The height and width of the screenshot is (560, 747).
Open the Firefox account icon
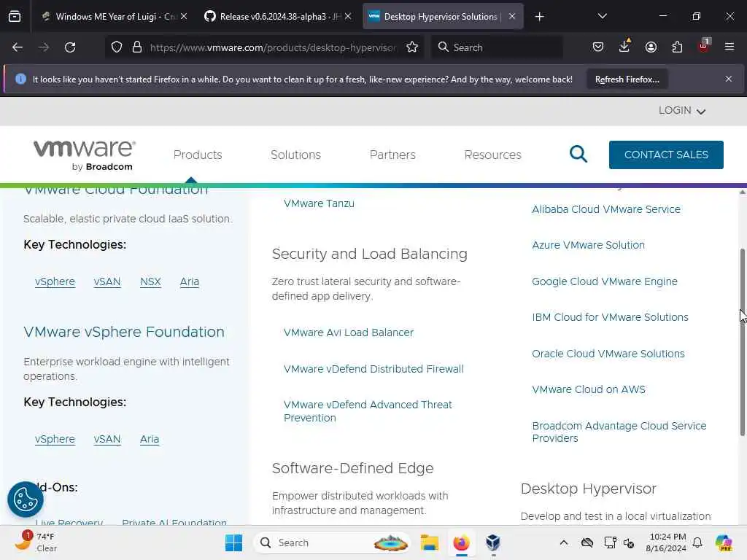pos(651,47)
